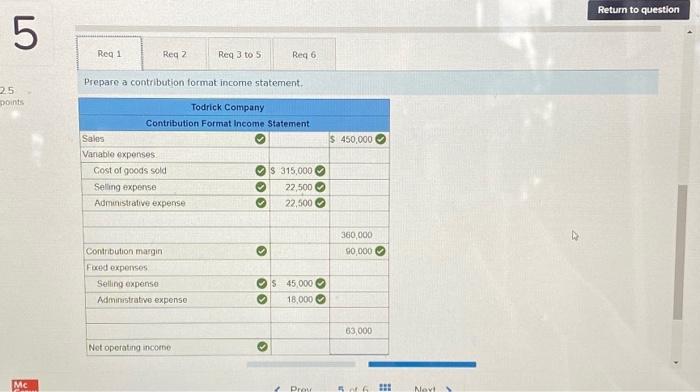
Task: Click checkmark next to $450,000 sales value
Action: click(380, 139)
